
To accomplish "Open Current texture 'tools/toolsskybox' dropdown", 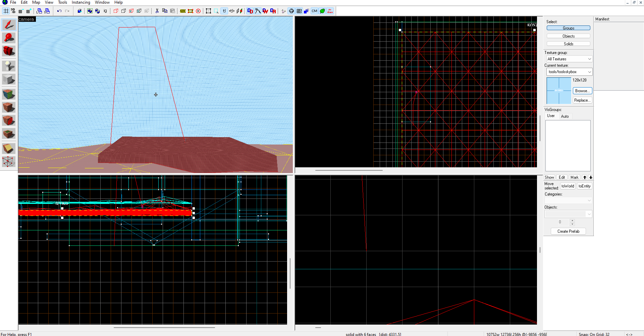I will point(569,72).
